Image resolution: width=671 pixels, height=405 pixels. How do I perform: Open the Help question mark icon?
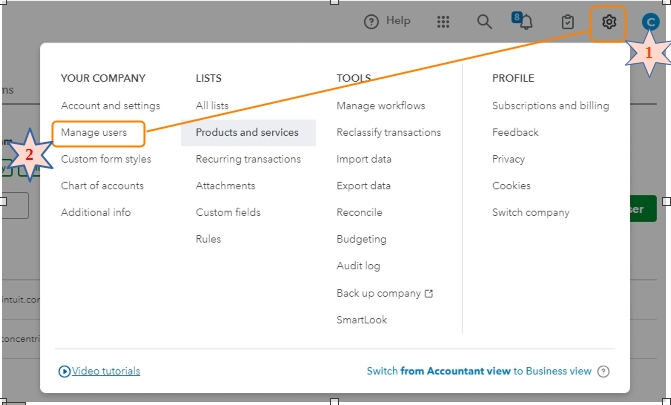[372, 21]
